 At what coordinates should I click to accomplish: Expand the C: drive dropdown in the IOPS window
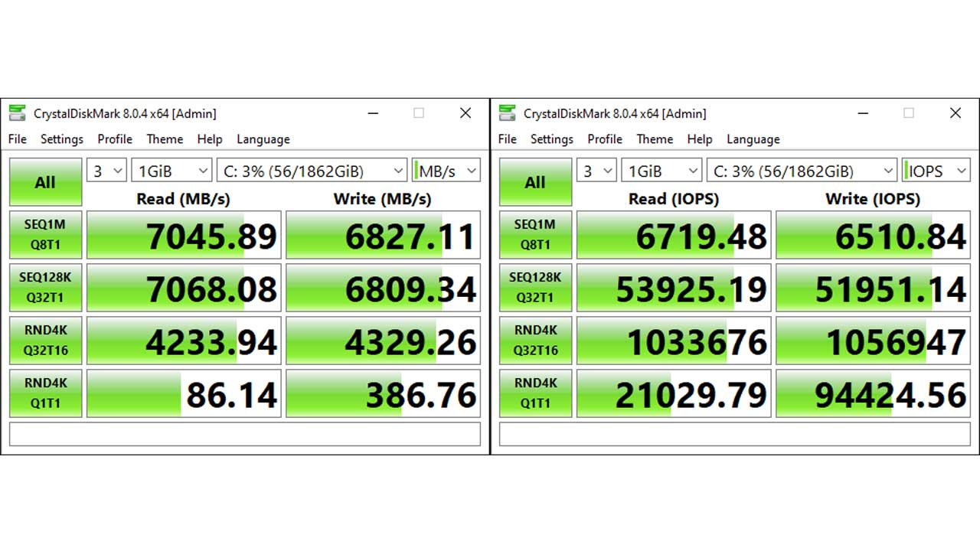802,171
